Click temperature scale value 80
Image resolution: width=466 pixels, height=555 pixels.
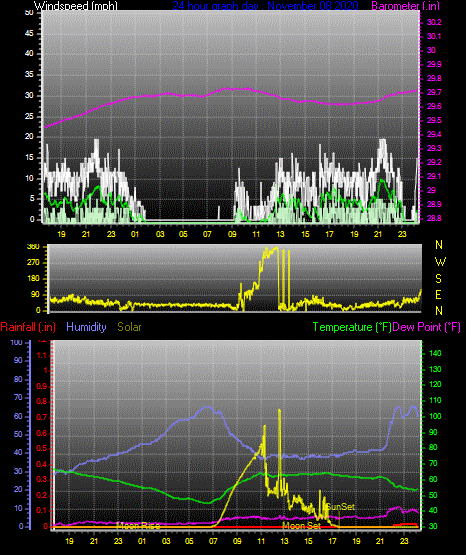[x=433, y=447]
